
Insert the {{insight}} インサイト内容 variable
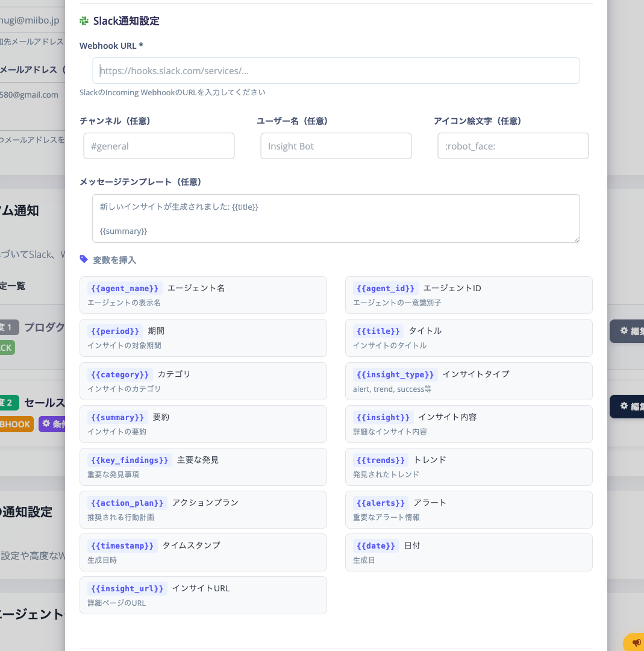469,424
